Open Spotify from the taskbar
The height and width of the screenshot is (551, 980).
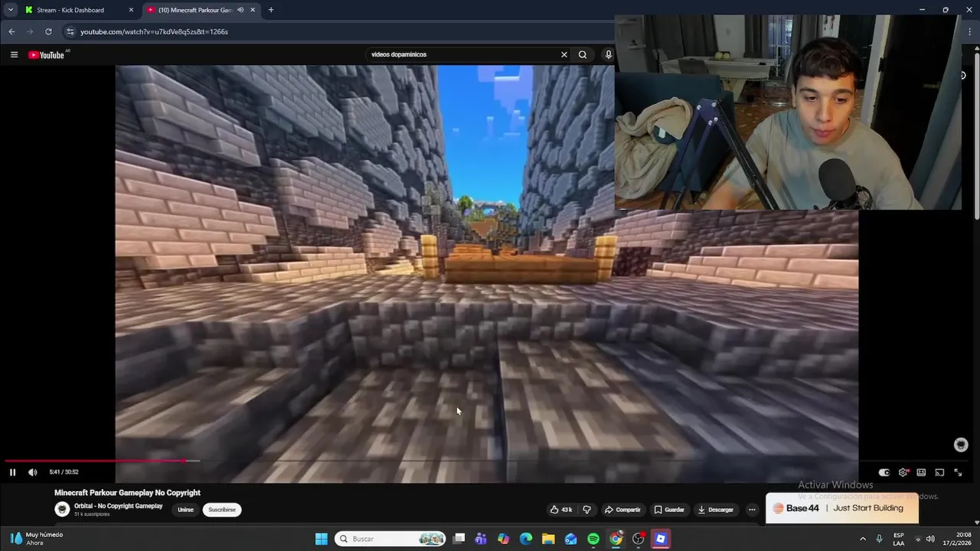pos(593,539)
